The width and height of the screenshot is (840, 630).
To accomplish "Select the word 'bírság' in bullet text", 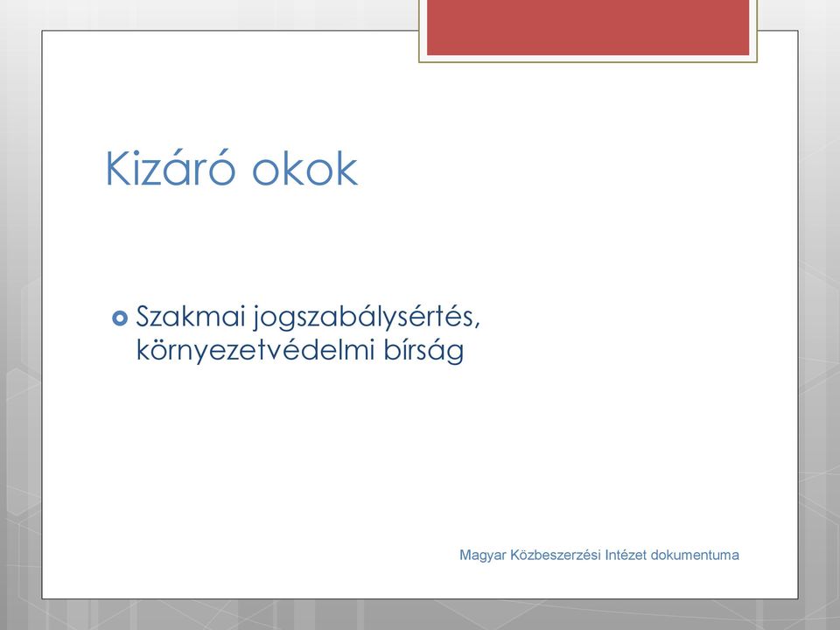I will coord(423,351).
